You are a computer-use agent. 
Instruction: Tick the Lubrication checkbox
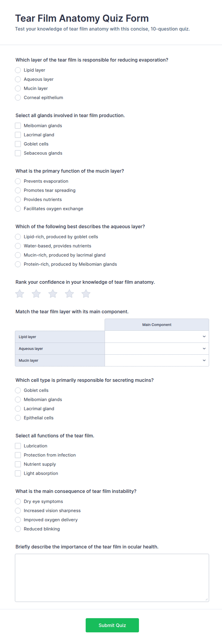pyautogui.click(x=18, y=446)
